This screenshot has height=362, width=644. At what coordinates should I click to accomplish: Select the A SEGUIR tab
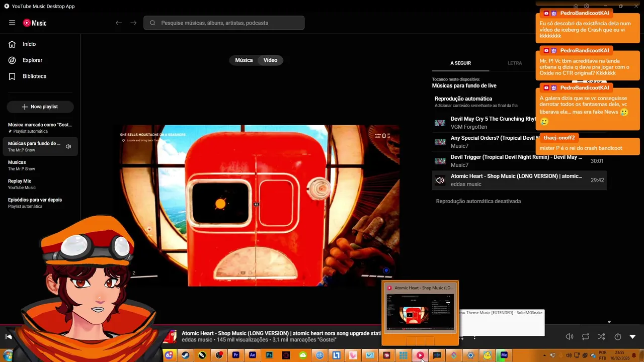(x=460, y=63)
